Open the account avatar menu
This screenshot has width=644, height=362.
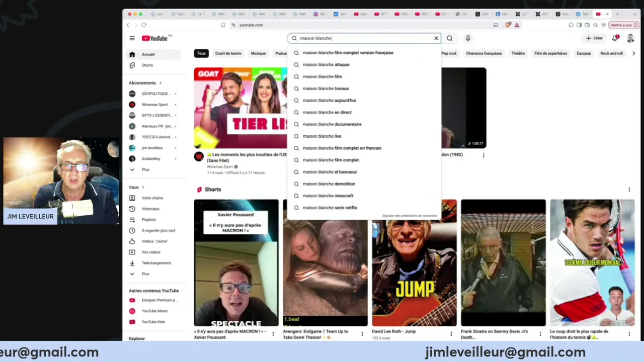(630, 38)
